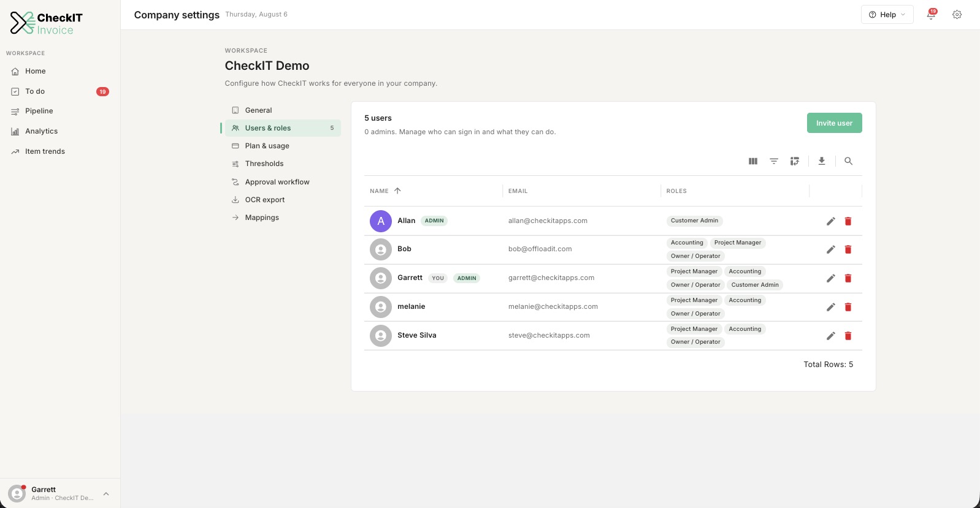
Task: Click the Total Rows: 5 label
Action: click(x=828, y=365)
